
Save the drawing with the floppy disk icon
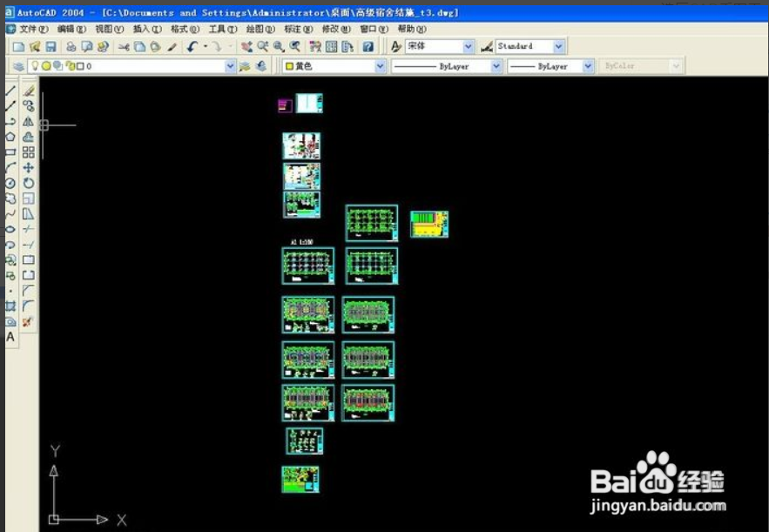[51, 46]
